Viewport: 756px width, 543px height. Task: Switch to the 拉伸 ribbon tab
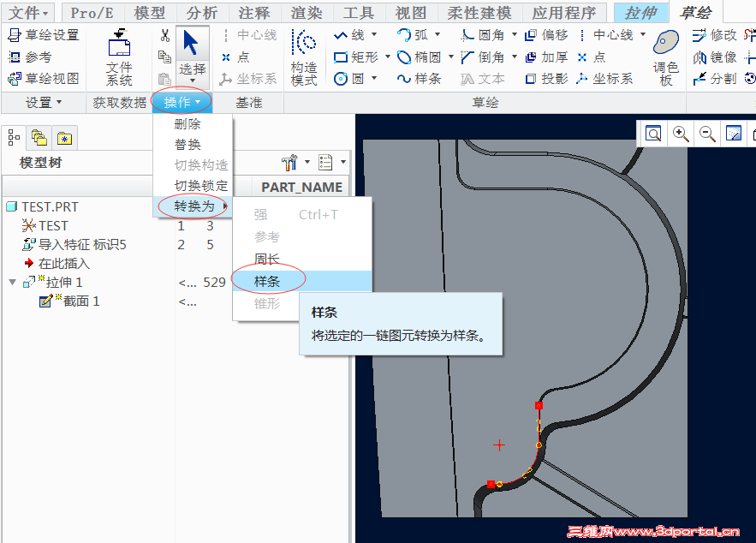[x=640, y=13]
